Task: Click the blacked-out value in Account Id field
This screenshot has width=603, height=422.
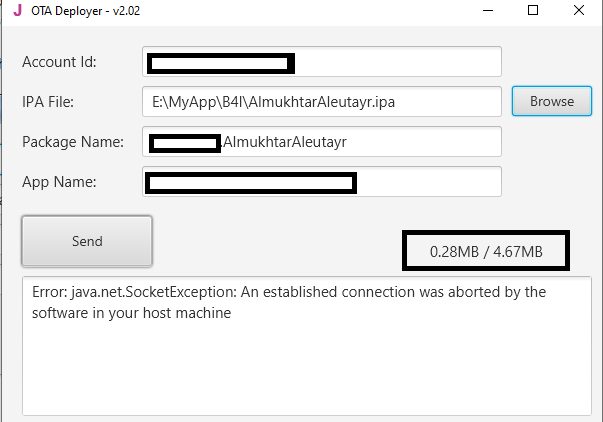Action: (220, 64)
